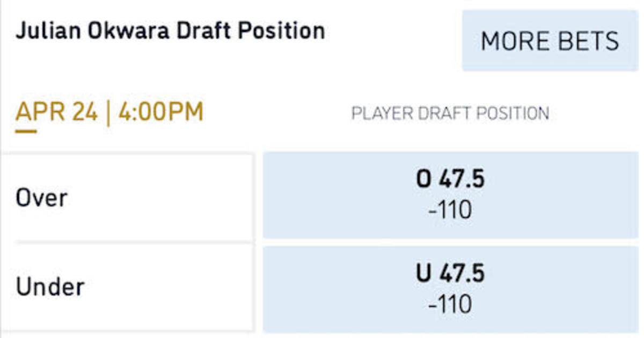
Task: Select the U 47.5 under bet
Action: (x=451, y=289)
